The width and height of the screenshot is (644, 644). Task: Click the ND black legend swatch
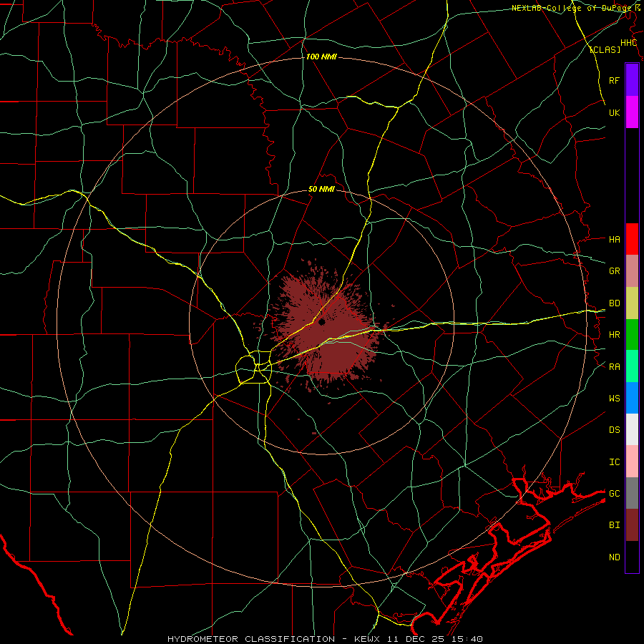pos(632,557)
